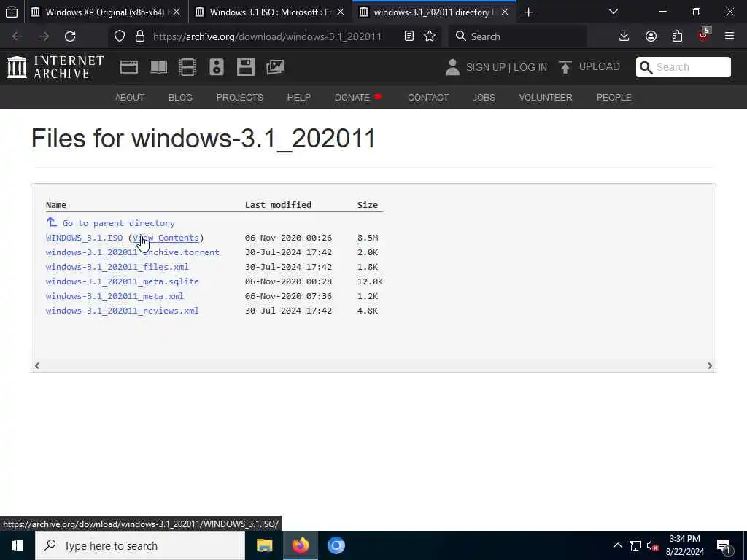Open tracking protection shield icon
Viewport: 747px width, 560px height.
(x=120, y=36)
